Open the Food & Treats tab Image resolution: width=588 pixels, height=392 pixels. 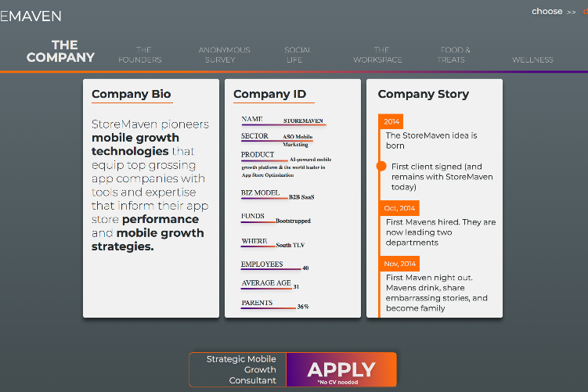pos(453,55)
